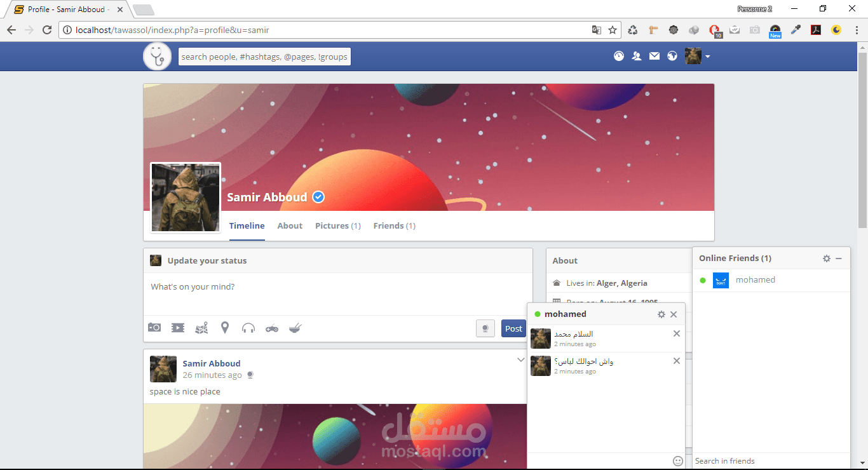
Task: Switch to the About tab
Action: [x=290, y=226]
